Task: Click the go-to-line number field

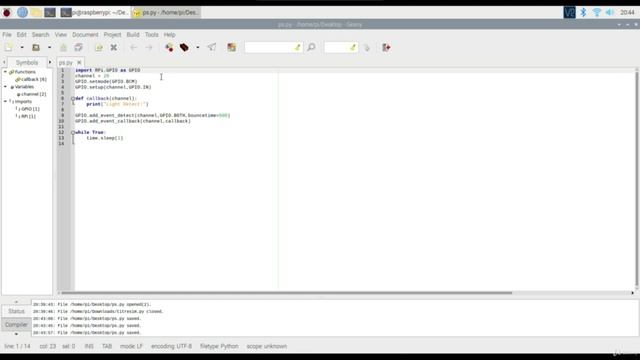Action: pyautogui.click(x=337, y=47)
